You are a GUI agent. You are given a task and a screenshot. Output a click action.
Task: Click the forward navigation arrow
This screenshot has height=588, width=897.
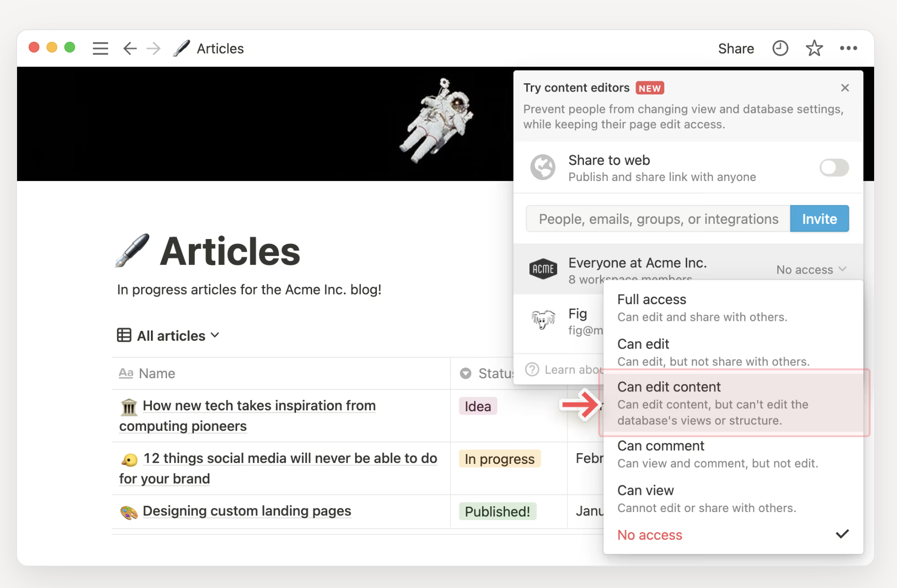153,48
